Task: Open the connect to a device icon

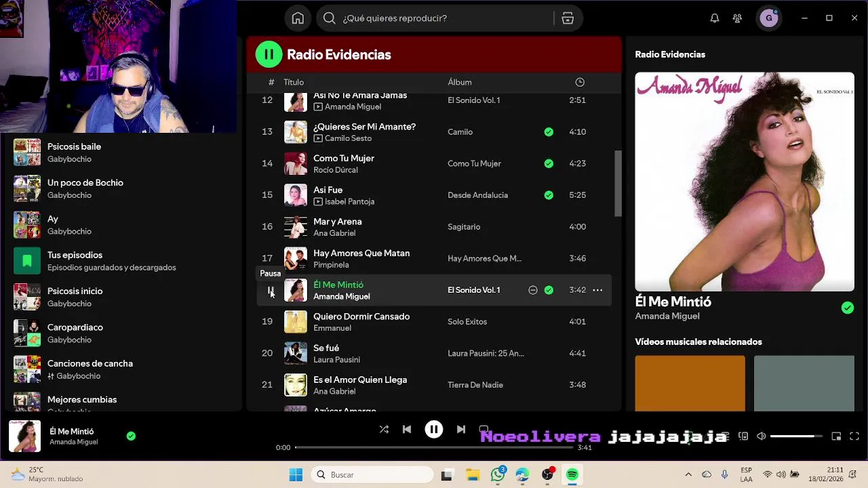Action: [x=743, y=436]
